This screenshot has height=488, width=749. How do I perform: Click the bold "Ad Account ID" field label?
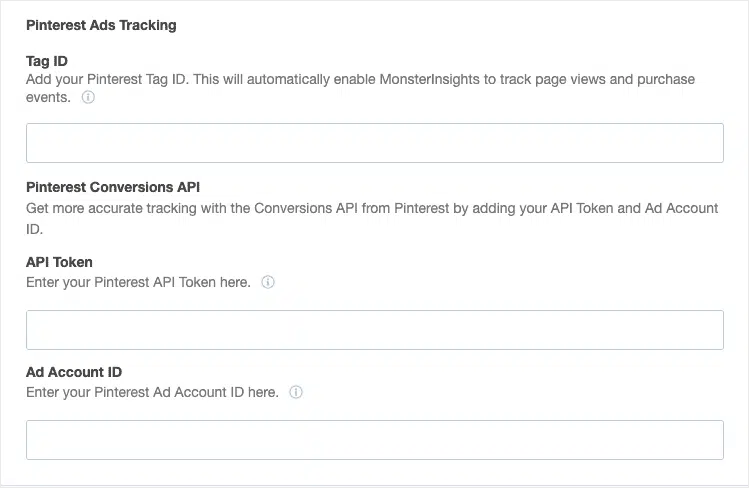74,373
